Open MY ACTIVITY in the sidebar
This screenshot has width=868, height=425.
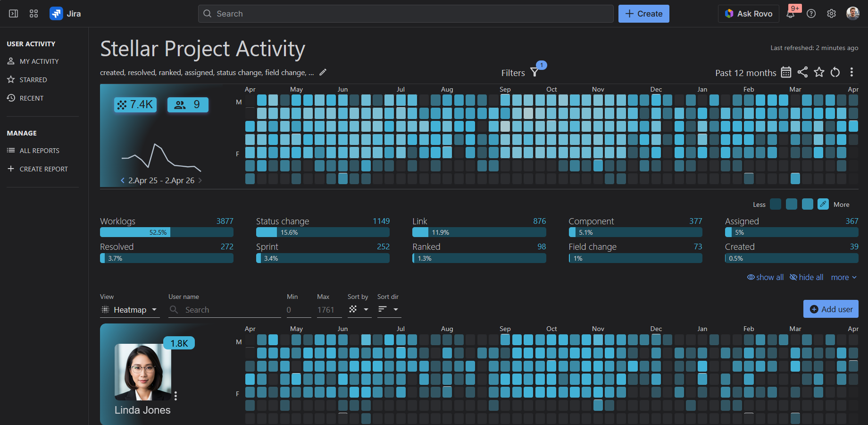[39, 61]
